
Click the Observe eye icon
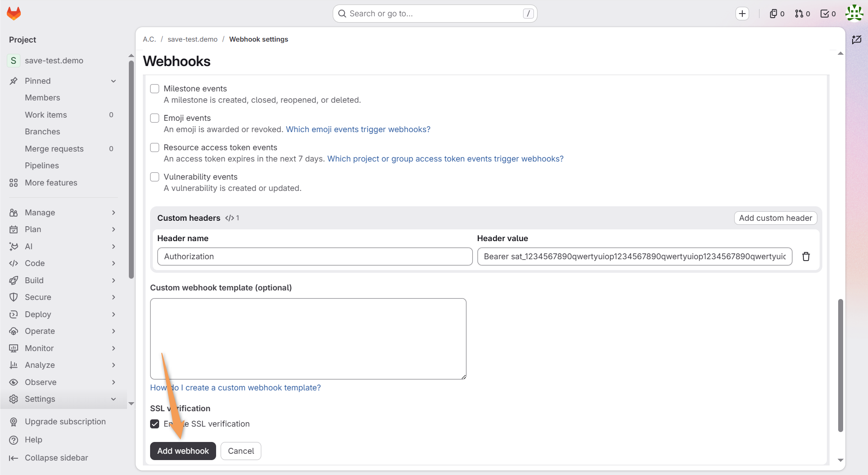[14, 382]
